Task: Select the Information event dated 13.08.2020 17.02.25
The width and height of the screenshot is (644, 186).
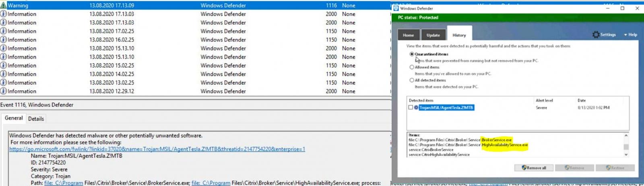Action: [x=195, y=31]
